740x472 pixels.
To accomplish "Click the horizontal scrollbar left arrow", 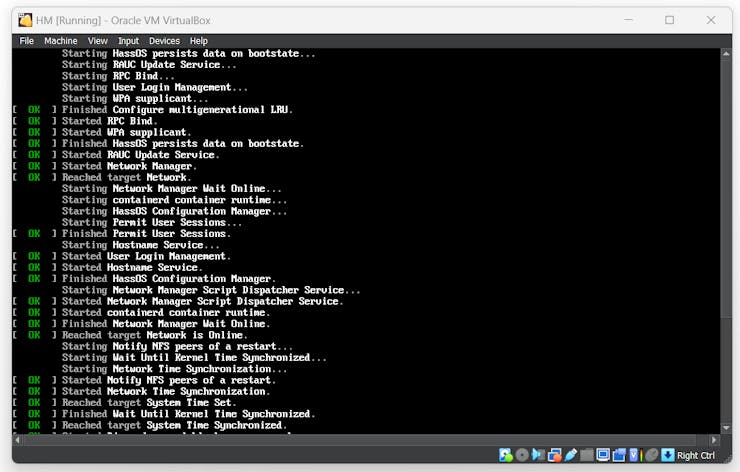I will coord(17,440).
